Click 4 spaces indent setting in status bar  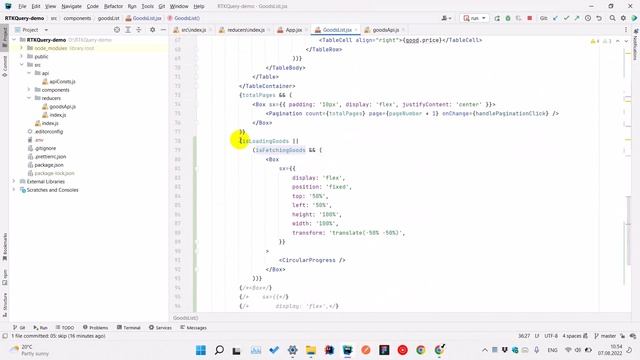571,336
